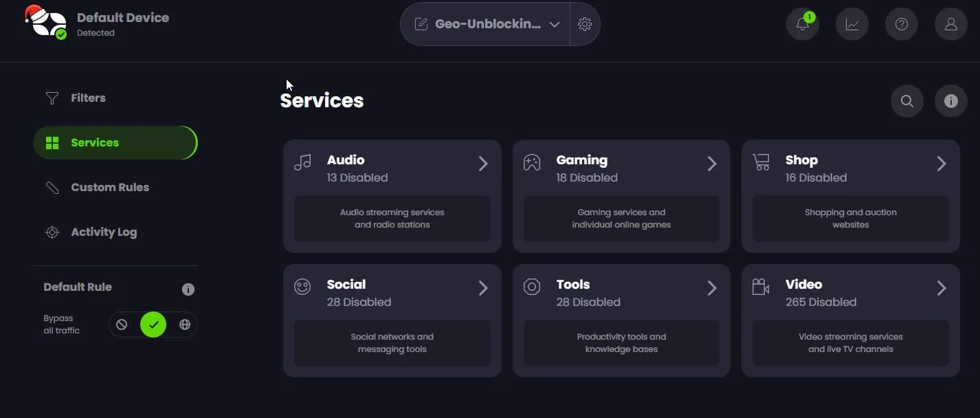Open the notifications bell icon
Image resolution: width=980 pixels, height=418 pixels.
click(802, 24)
